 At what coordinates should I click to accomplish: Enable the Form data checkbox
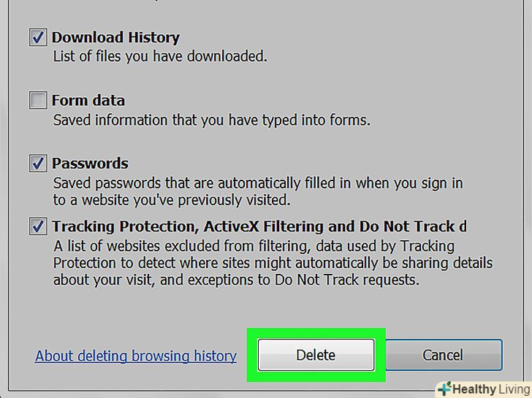pos(38,100)
